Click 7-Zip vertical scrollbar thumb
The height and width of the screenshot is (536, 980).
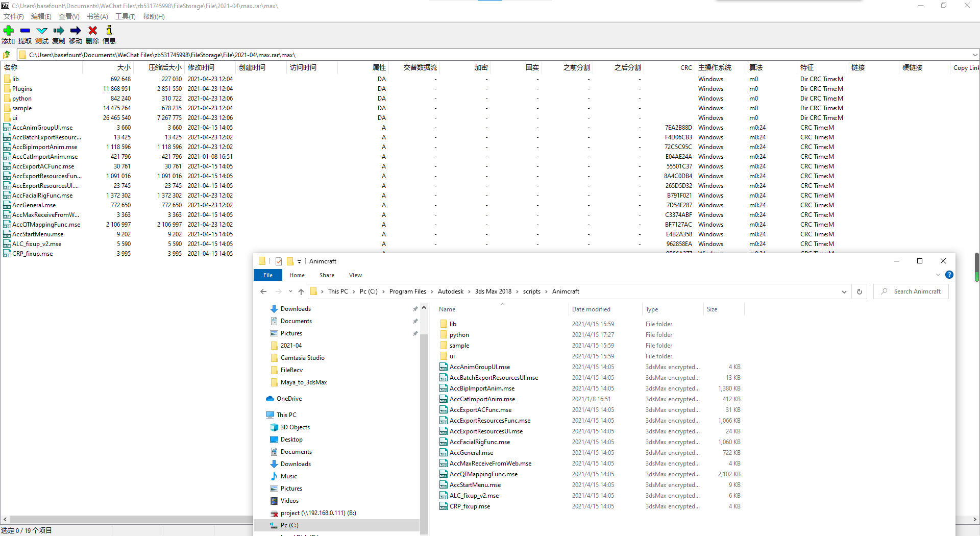pyautogui.click(x=976, y=267)
